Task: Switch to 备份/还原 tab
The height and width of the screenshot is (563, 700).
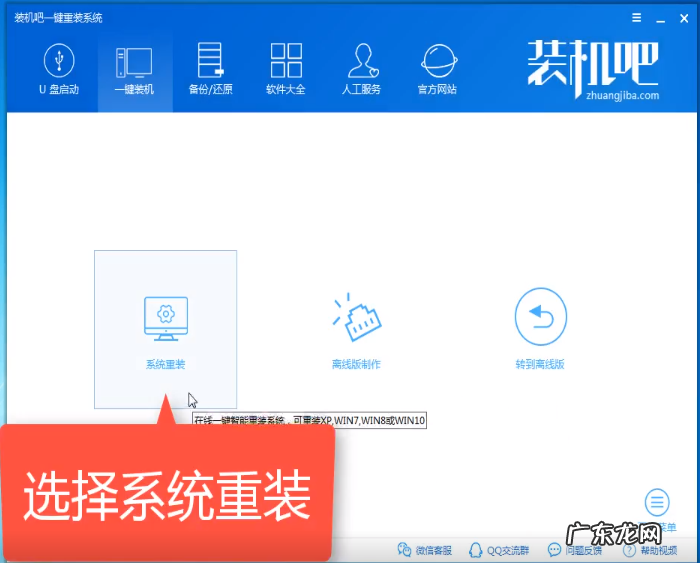Action: tap(210, 69)
